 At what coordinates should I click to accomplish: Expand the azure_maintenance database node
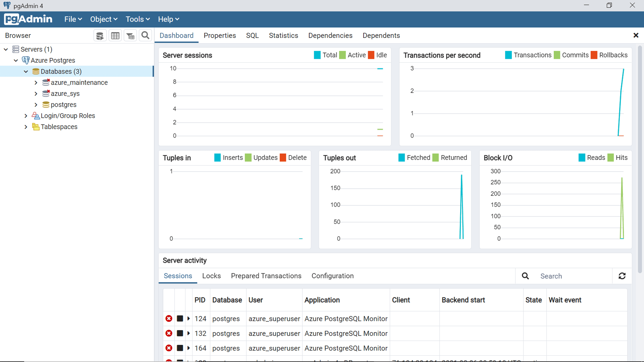click(36, 83)
